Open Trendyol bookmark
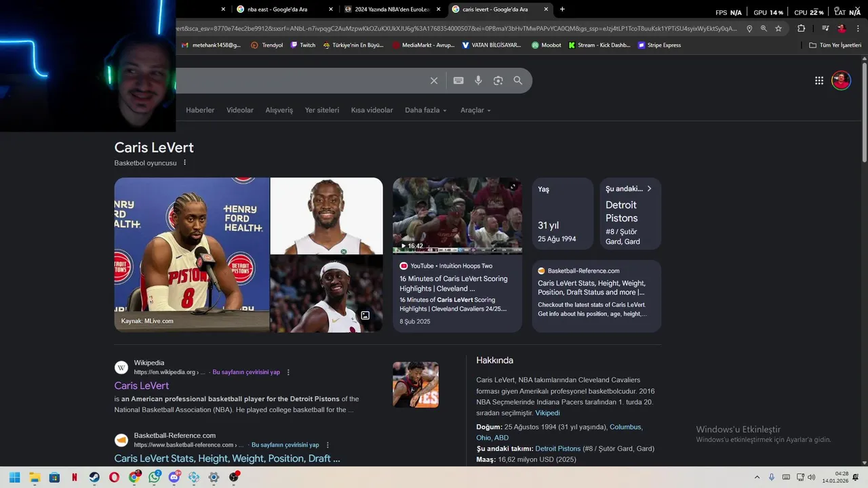 pos(267,45)
